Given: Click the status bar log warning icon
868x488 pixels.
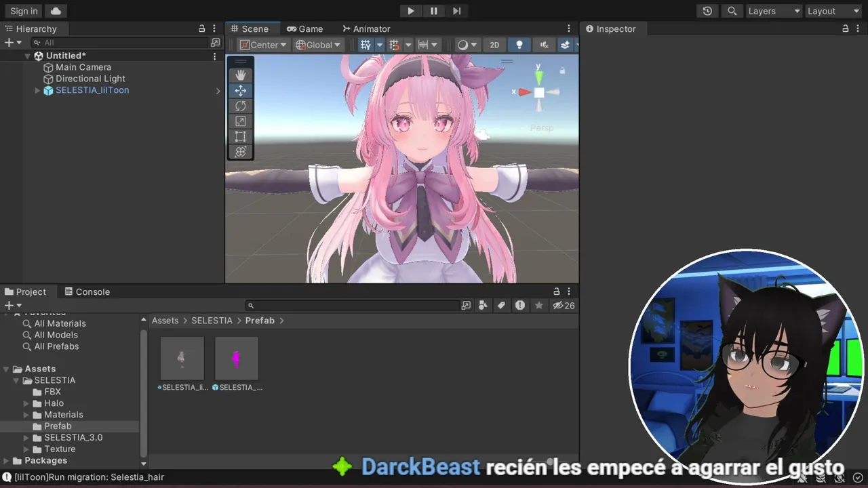Looking at the screenshot, I should point(7,477).
